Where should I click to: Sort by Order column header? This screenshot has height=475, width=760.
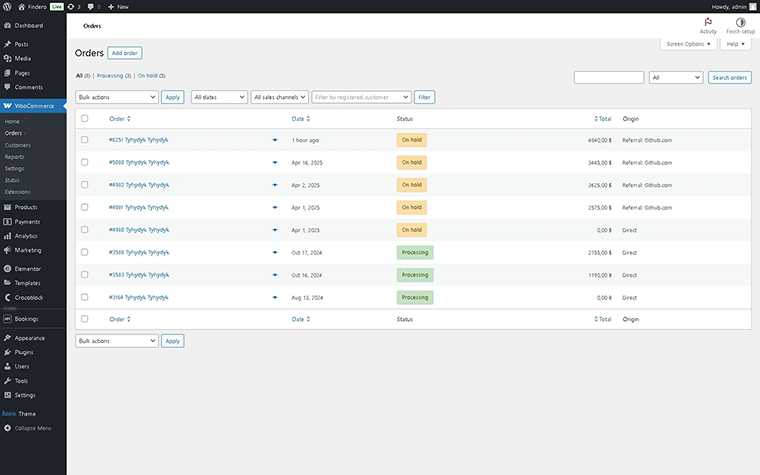pyautogui.click(x=120, y=119)
